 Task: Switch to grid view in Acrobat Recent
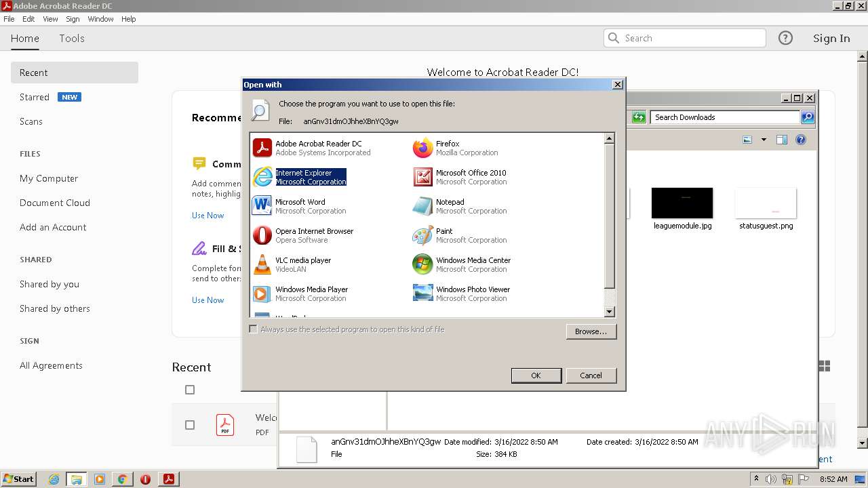(x=825, y=366)
